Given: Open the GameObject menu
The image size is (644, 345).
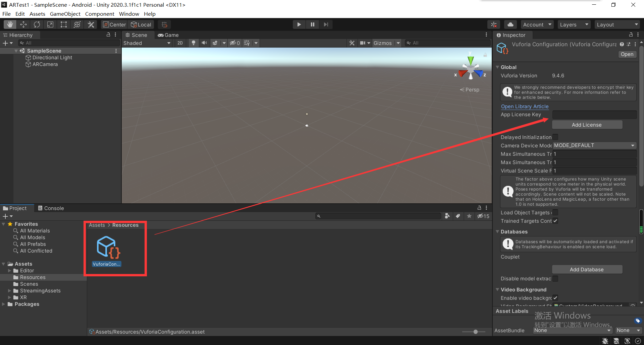Looking at the screenshot, I should coord(65,14).
